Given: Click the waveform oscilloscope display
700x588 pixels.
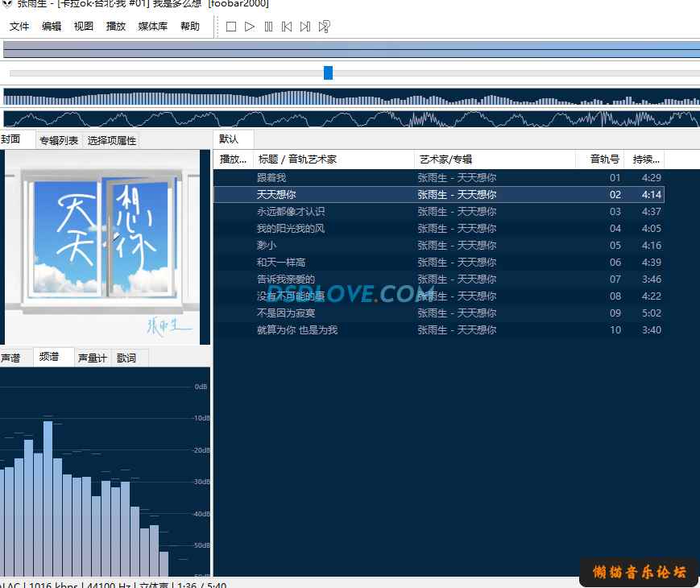Looking at the screenshot, I should click(x=351, y=119).
